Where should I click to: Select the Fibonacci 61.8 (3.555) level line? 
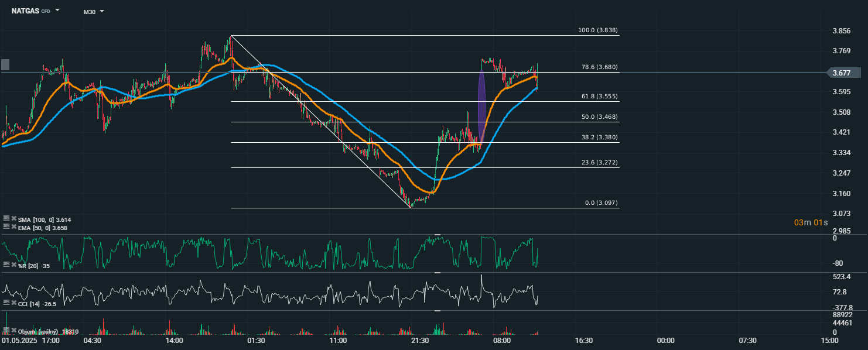coord(410,102)
